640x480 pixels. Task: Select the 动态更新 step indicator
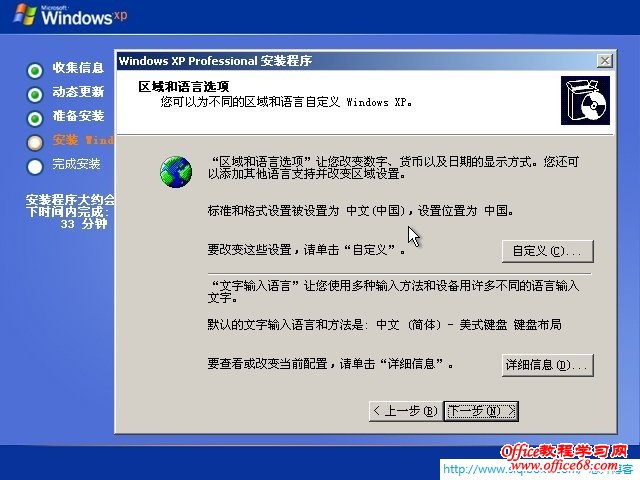click(35, 95)
